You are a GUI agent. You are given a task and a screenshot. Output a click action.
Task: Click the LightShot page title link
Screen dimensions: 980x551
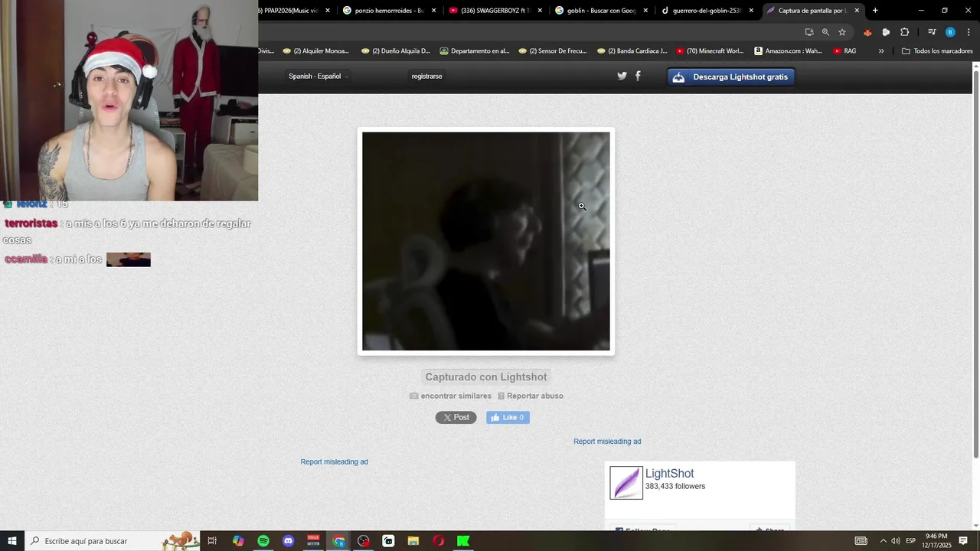[x=669, y=474]
